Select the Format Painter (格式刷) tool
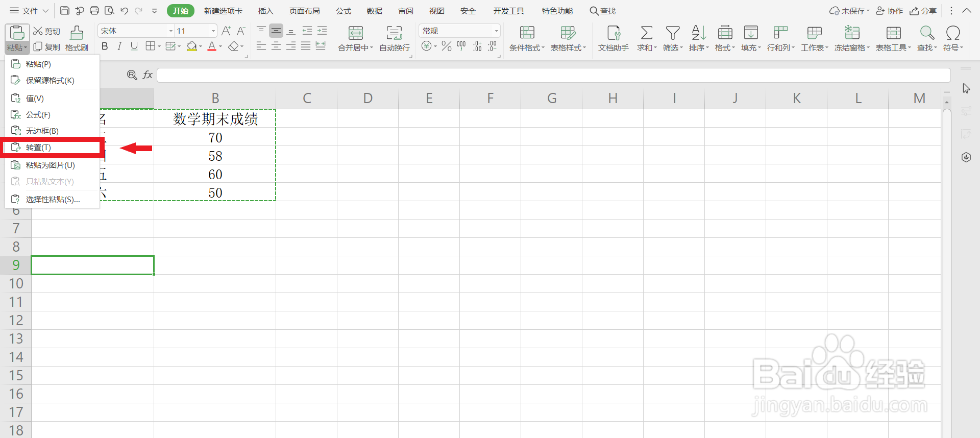The height and width of the screenshot is (438, 980). (77, 39)
